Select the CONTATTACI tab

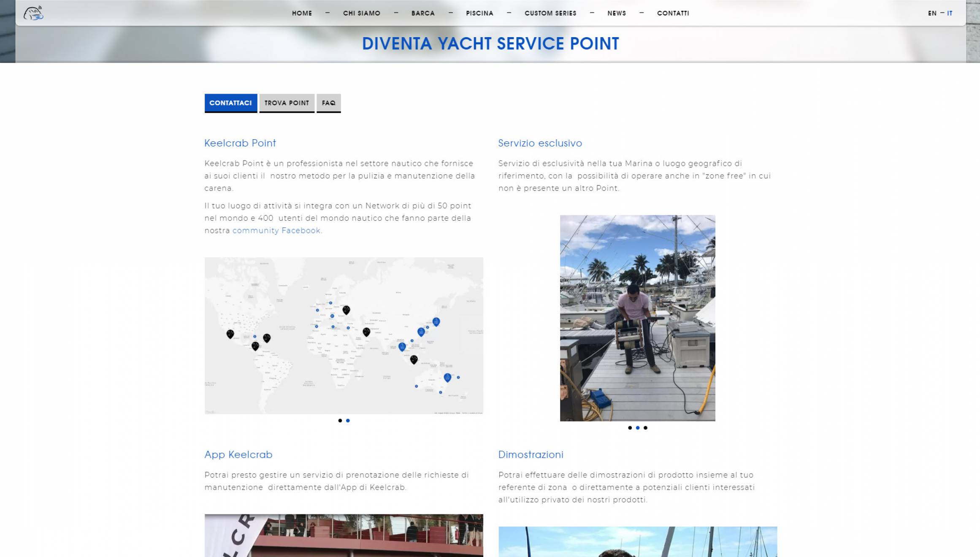pyautogui.click(x=230, y=103)
